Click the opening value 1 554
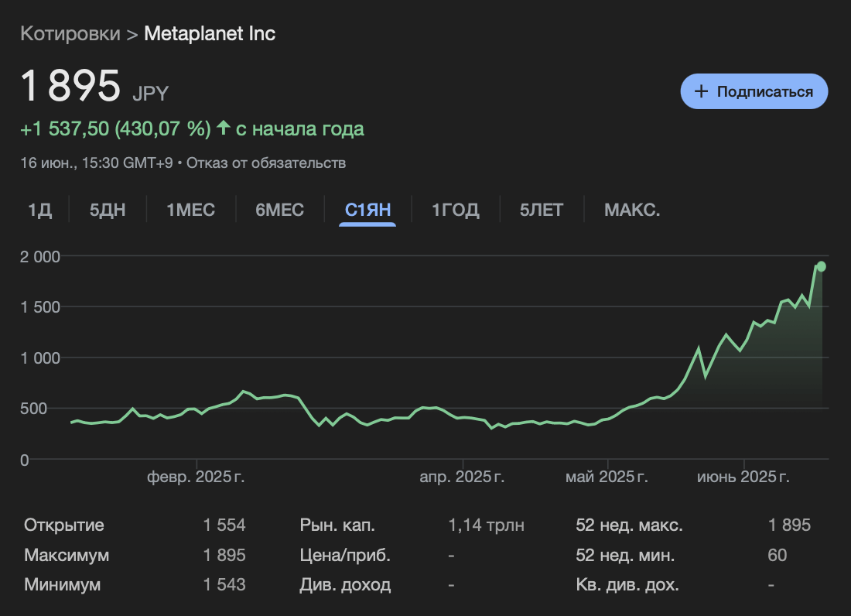This screenshot has height=616, width=851. pos(224,525)
